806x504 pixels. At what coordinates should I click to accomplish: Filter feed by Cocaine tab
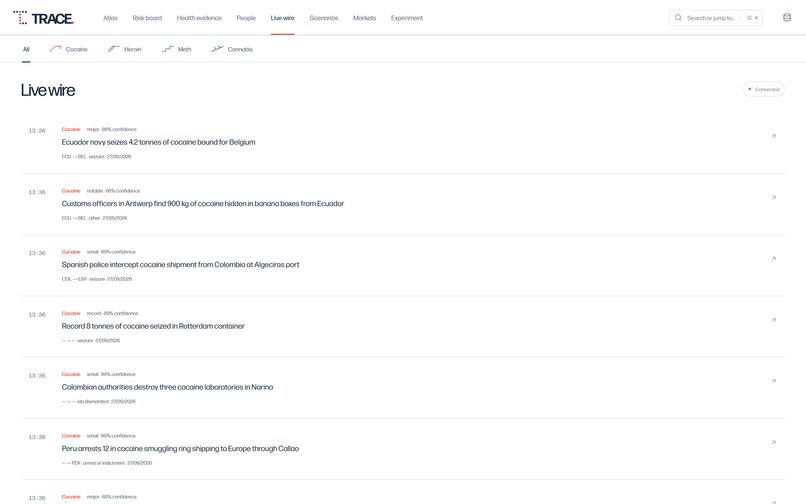68,49
